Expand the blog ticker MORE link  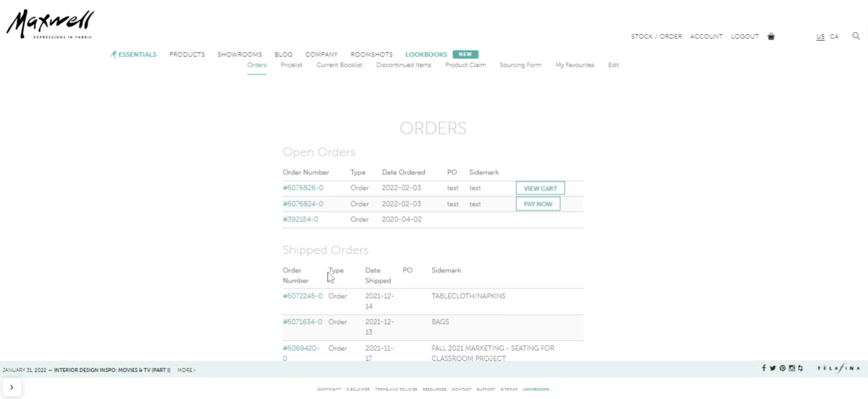click(x=186, y=370)
